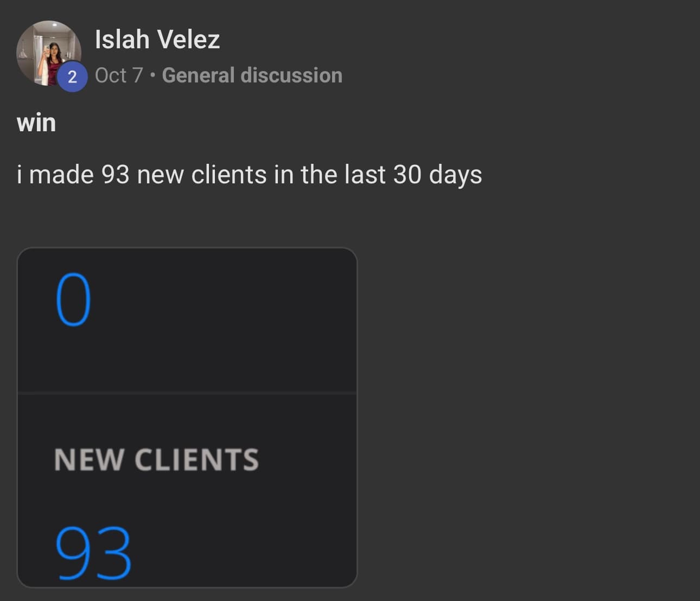Image resolution: width=700 pixels, height=601 pixels.
Task: Open the General discussion category
Action: (x=253, y=75)
